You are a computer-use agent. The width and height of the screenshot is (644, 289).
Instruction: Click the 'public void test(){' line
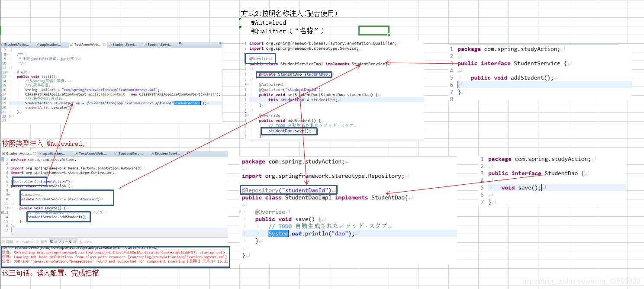tap(37, 77)
